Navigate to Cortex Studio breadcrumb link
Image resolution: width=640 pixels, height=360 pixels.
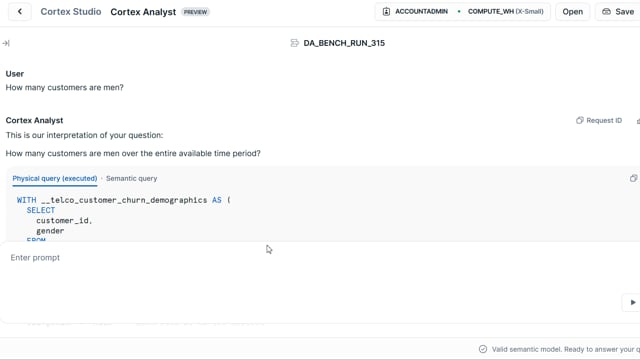pyautogui.click(x=71, y=12)
